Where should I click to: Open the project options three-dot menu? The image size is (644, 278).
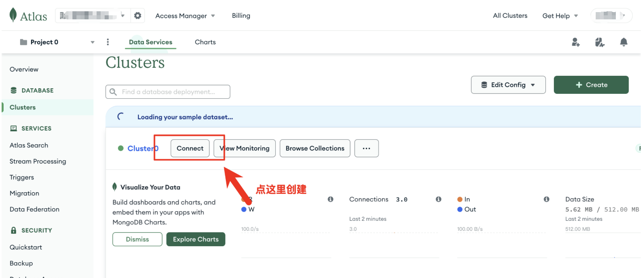107,42
